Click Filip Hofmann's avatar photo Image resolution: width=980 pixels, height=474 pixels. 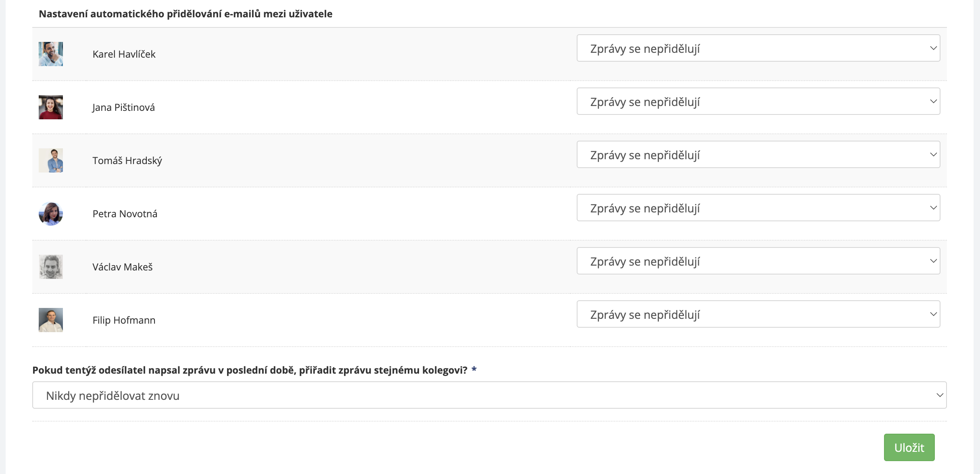51,320
